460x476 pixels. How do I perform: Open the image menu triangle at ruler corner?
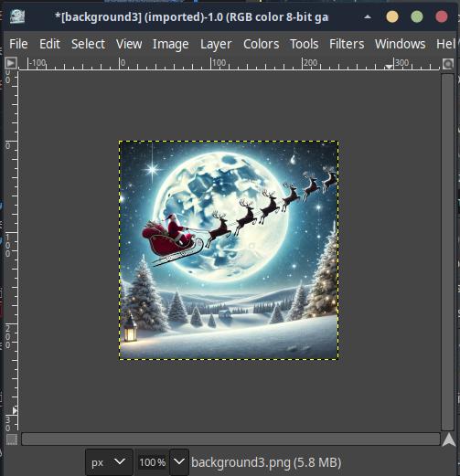(11, 63)
